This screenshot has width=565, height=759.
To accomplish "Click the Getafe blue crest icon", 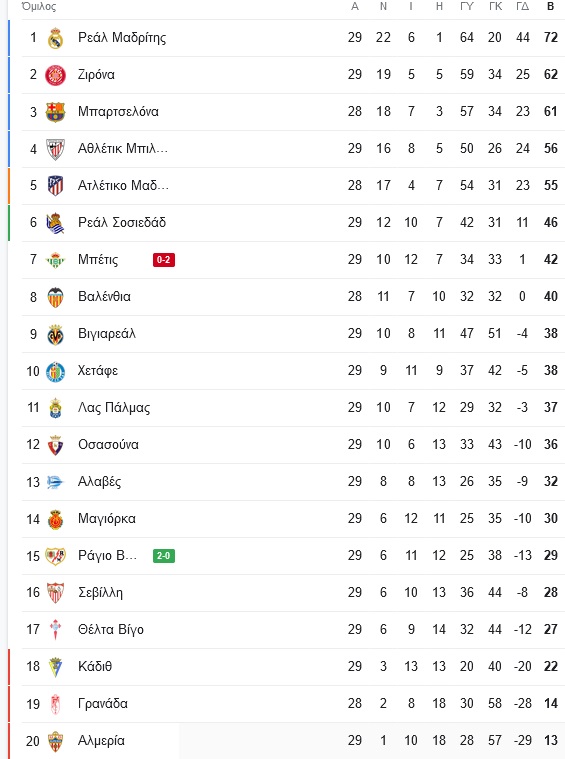I will [55, 371].
